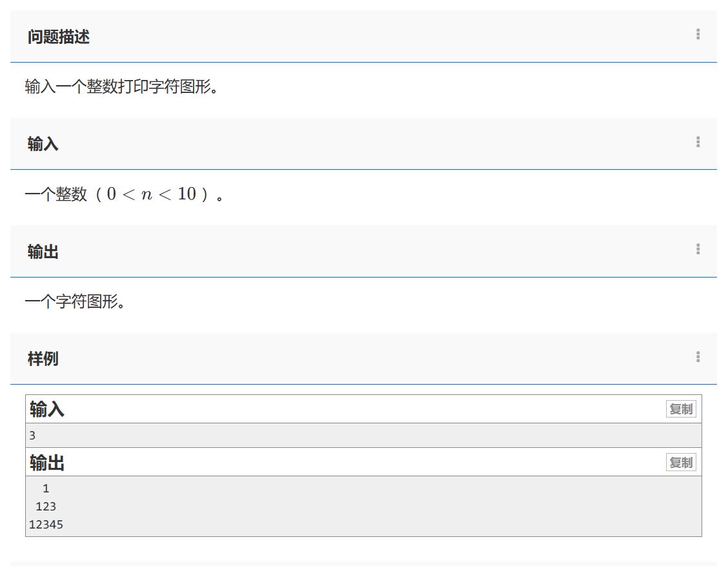Click the first line 1 of sample output
Image resolution: width=728 pixels, height=566 pixels.
pos(46,488)
